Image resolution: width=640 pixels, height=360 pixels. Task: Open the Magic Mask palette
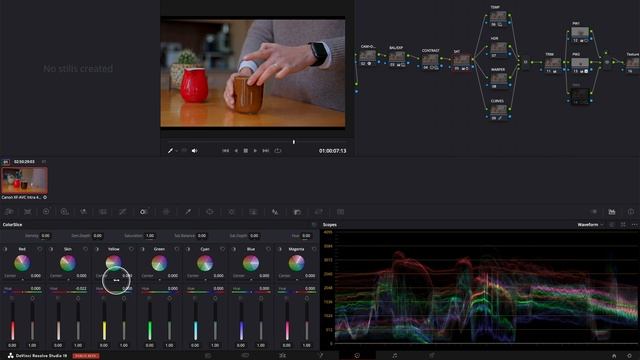253,212
